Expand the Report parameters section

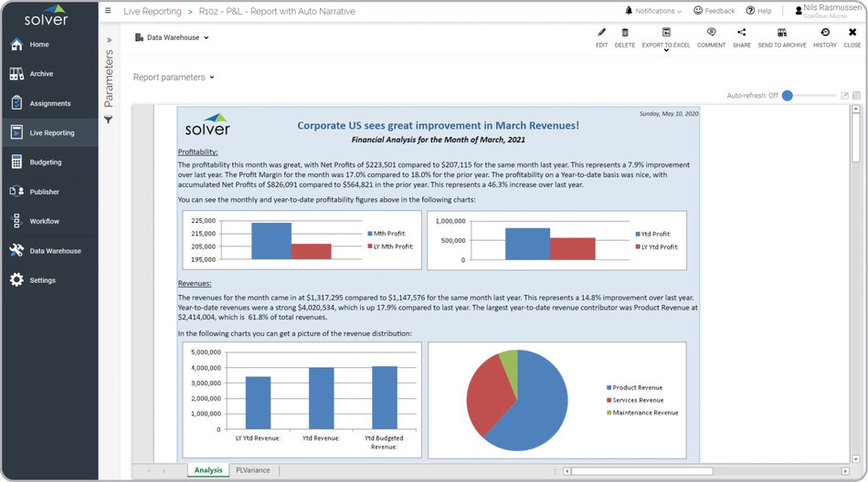tap(174, 78)
